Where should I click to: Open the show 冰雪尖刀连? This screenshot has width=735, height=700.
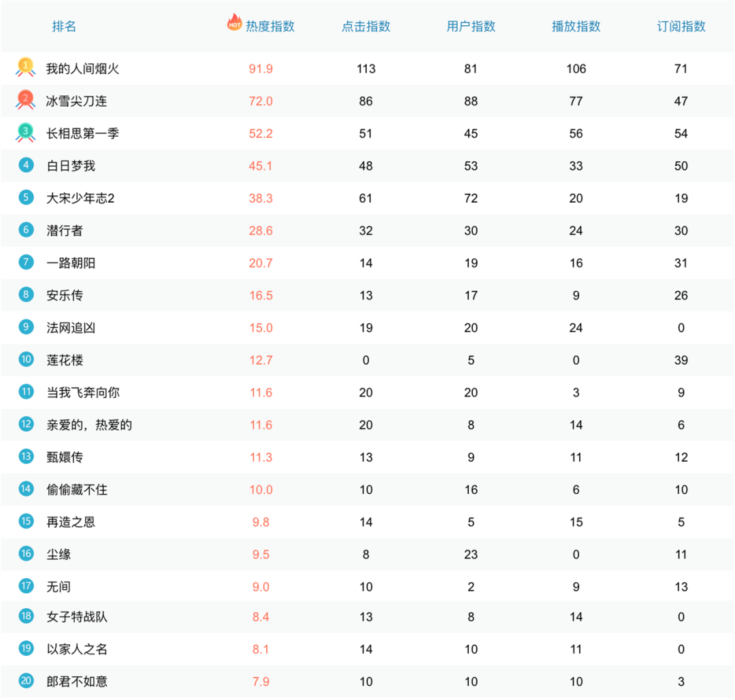(76, 101)
